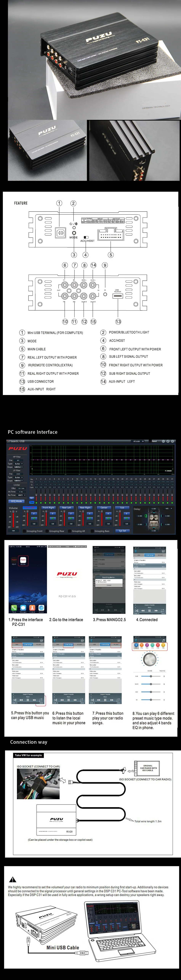
Task: Open the LP Filter Type dropdown
Action: tap(19, 477)
